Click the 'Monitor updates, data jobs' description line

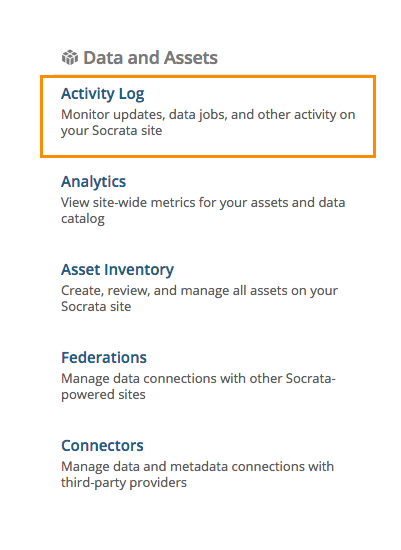(208, 115)
